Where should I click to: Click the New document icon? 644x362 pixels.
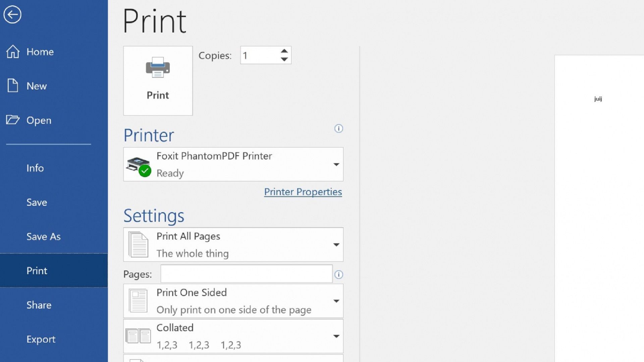[x=12, y=86]
